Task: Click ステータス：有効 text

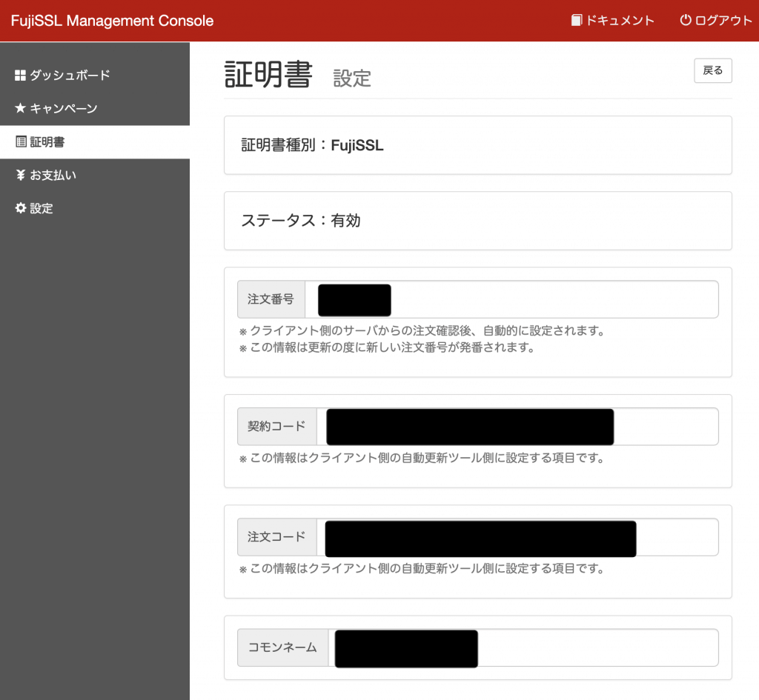Action: pos(301,221)
